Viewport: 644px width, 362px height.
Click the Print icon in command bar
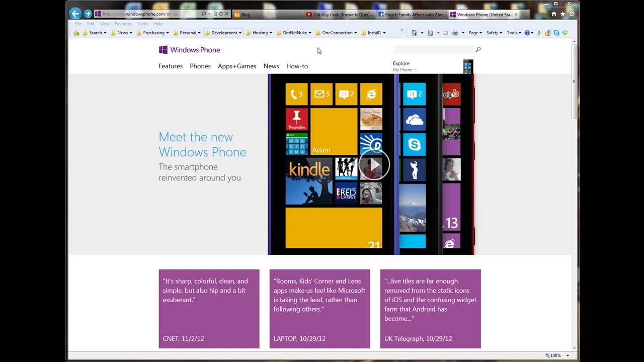point(455,33)
